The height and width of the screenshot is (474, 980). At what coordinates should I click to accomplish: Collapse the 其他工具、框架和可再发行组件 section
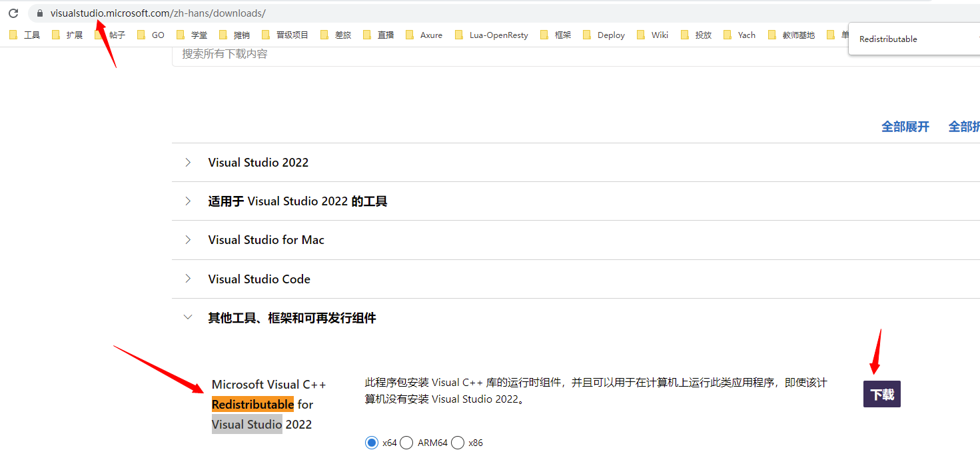click(x=576, y=318)
